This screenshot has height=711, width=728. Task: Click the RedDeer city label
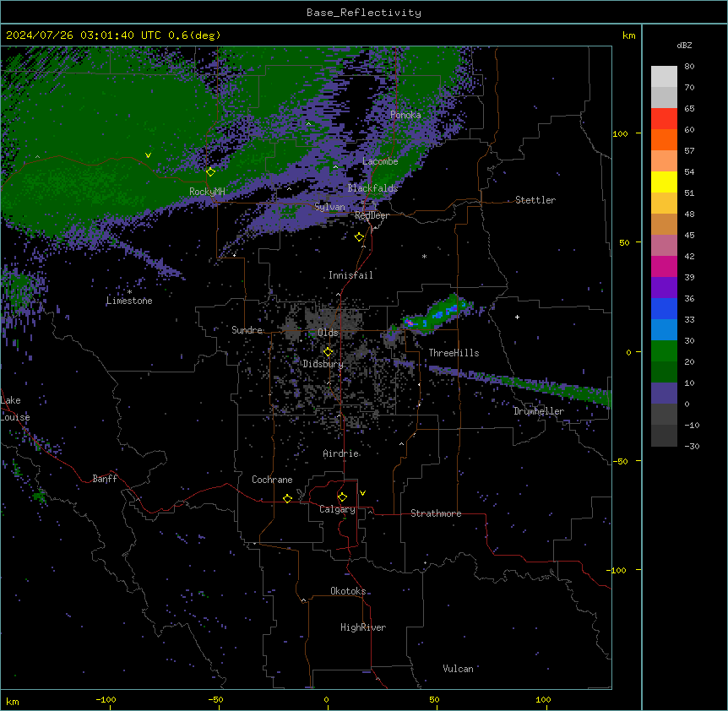point(372,215)
